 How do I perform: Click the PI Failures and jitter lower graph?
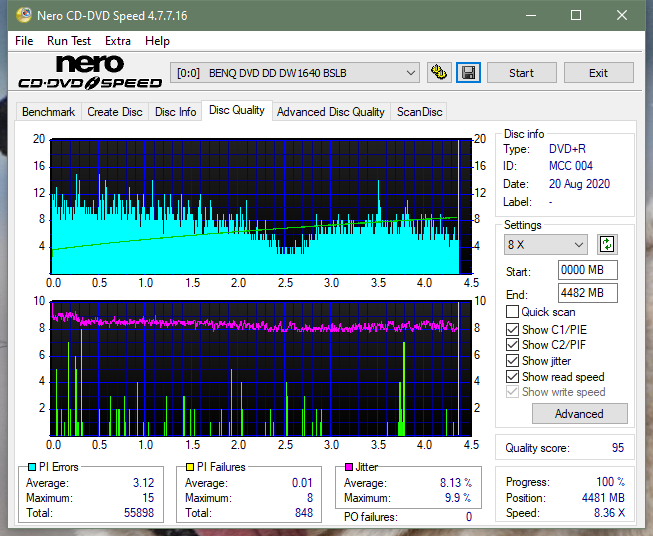pos(261,369)
